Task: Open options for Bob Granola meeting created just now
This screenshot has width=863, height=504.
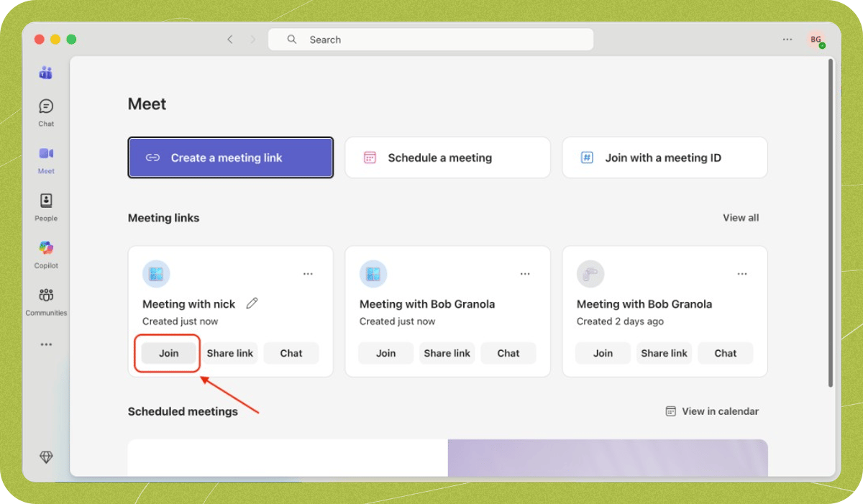Action: click(525, 274)
